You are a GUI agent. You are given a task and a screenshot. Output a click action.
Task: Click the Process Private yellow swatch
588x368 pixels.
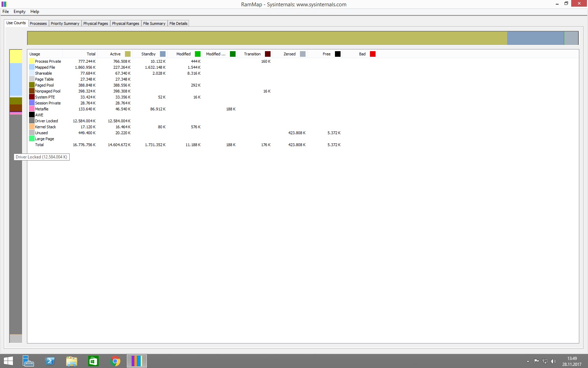32,61
